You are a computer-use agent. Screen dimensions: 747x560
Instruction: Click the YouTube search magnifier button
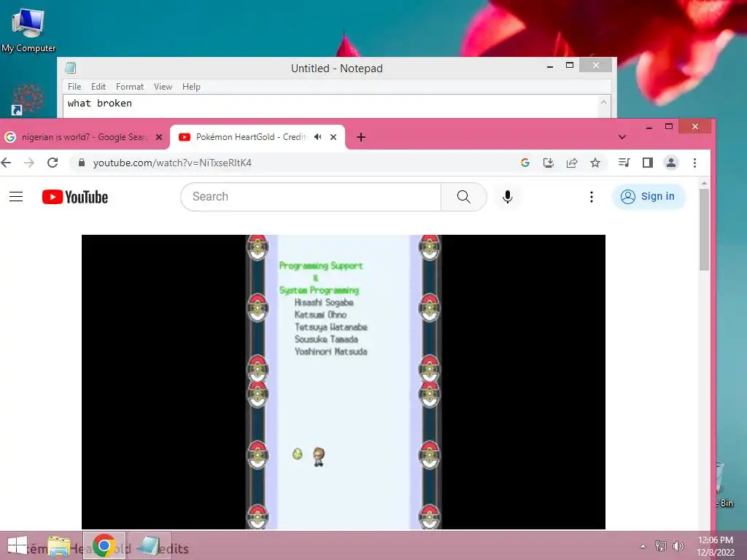point(463,197)
